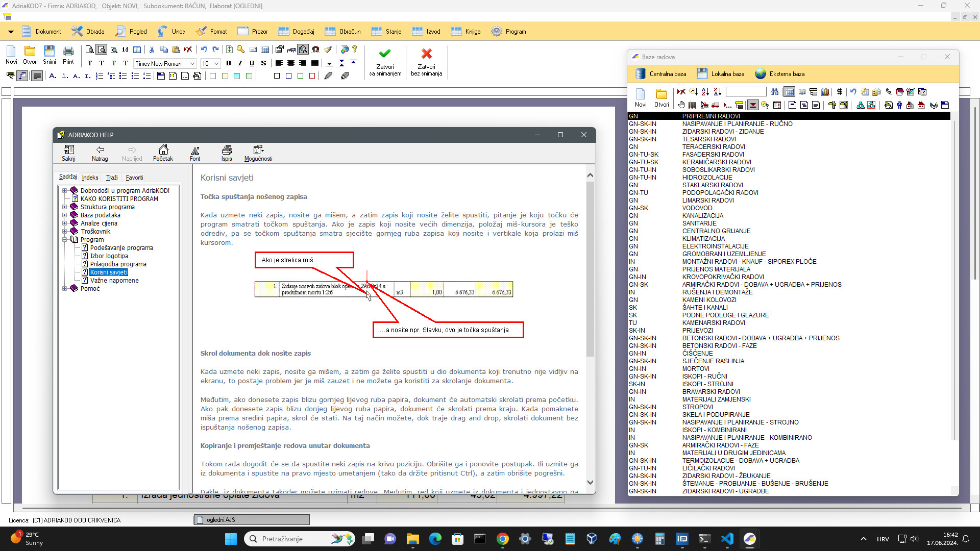The width and height of the screenshot is (980, 551).
Task: Click Početak home button in Help
Action: [x=163, y=153]
